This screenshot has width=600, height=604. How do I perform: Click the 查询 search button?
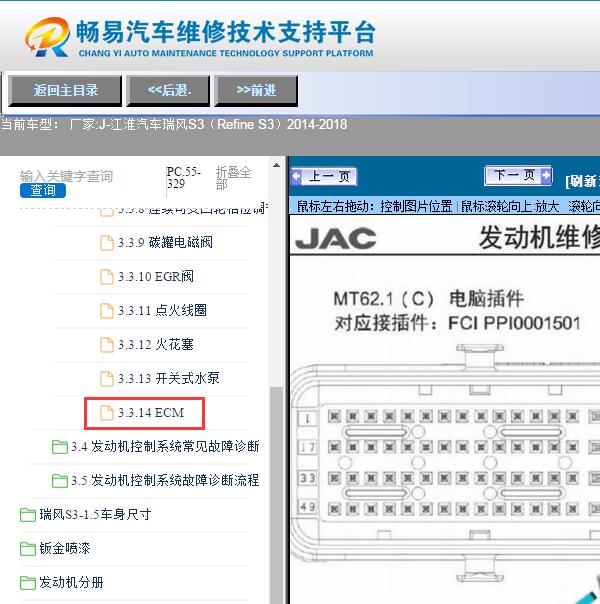click(43, 190)
